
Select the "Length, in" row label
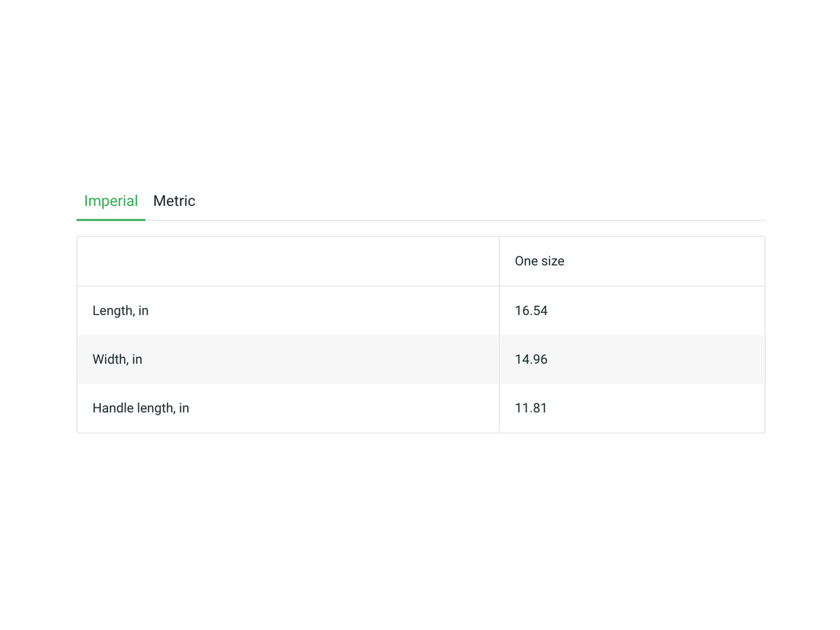click(120, 311)
